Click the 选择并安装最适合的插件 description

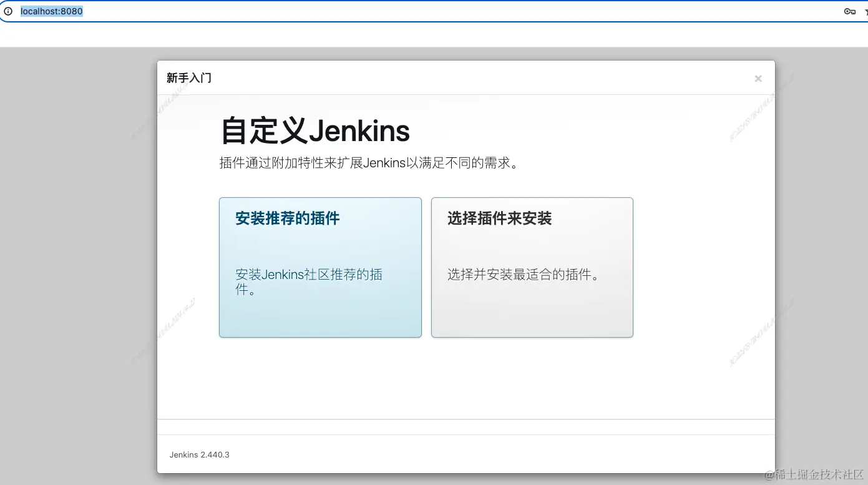524,275
